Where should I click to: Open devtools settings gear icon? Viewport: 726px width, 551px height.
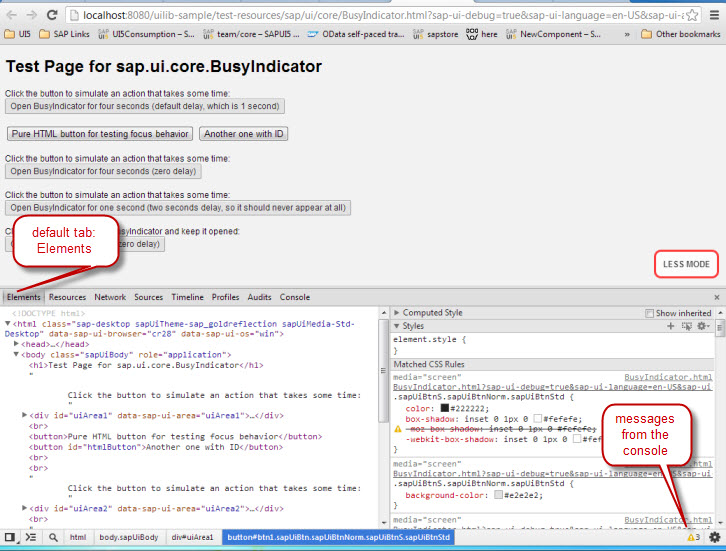tap(715, 537)
